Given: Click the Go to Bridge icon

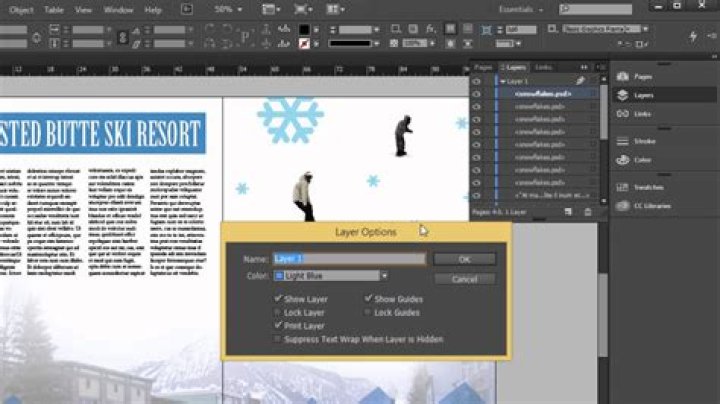Looking at the screenshot, I should [187, 9].
